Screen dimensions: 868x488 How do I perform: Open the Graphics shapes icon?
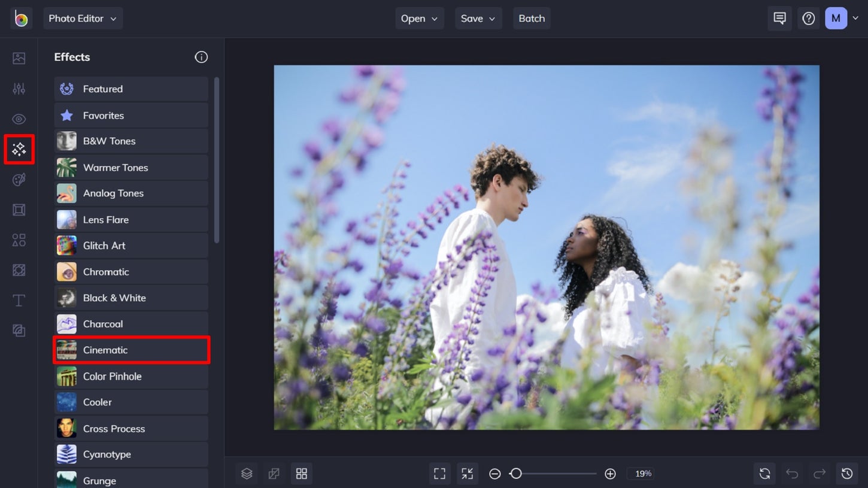coord(19,240)
